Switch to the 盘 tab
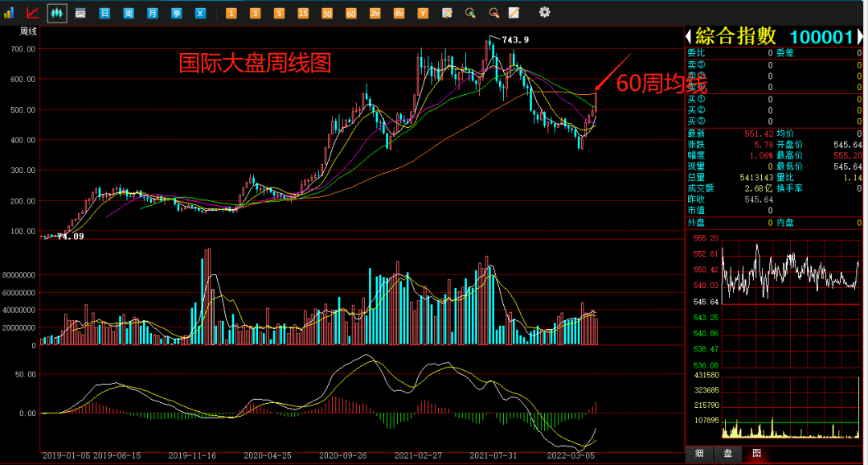Viewport: 868px width, 465px height. [727, 454]
